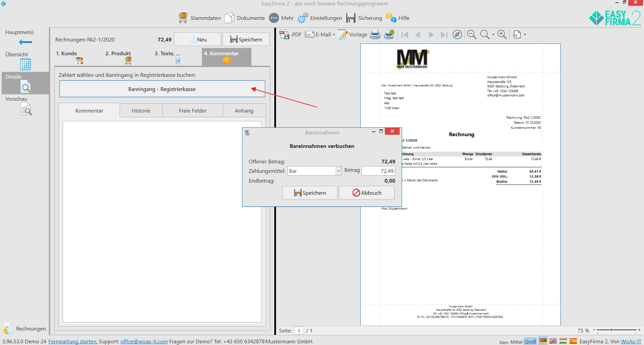Go to the previous page
The width and height of the screenshot is (644, 345).
click(x=418, y=35)
